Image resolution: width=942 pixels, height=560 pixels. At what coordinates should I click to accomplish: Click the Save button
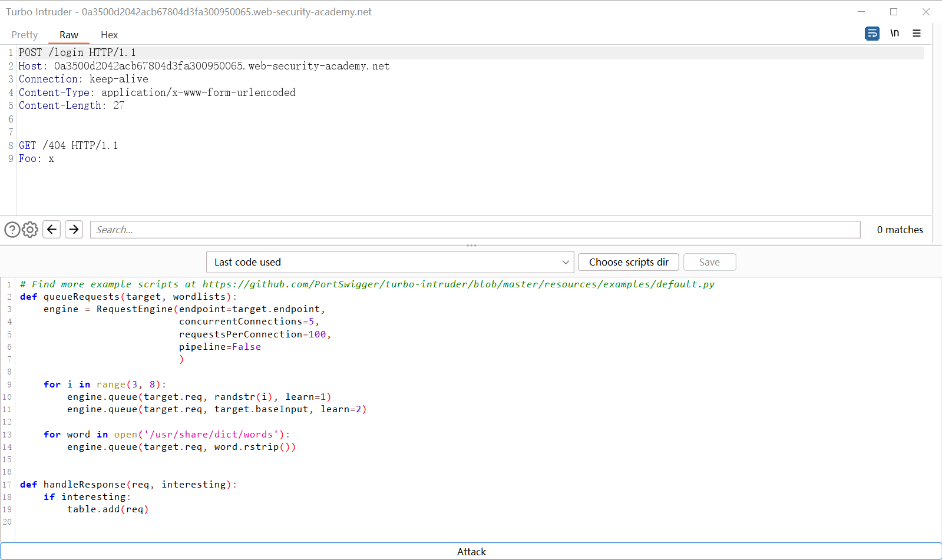click(709, 262)
